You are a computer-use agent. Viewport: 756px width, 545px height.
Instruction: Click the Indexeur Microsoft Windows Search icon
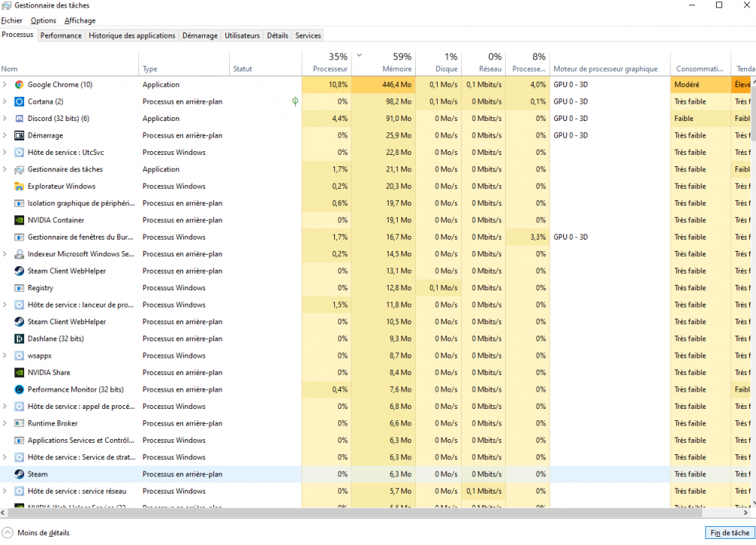[20, 254]
